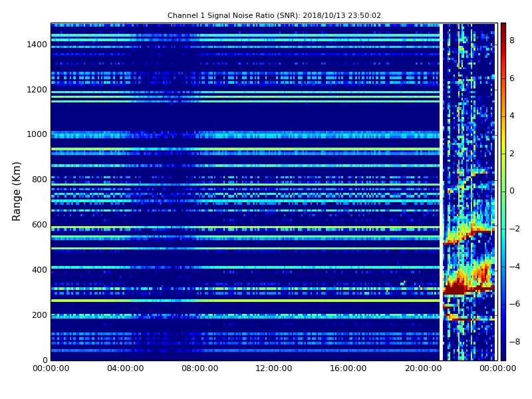This screenshot has width=532, height=399.
Task: Click the dark red echo patch near 300 km
Action: pos(456,287)
